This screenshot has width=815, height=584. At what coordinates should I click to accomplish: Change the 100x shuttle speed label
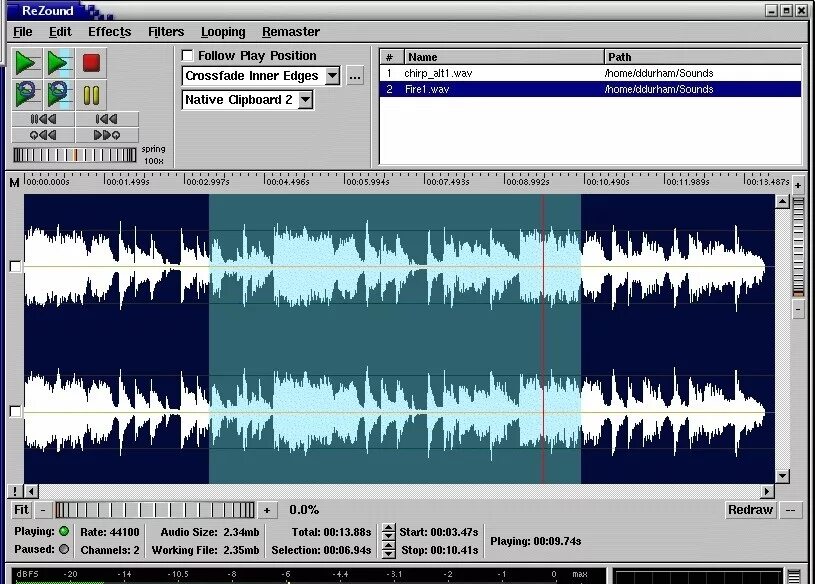coord(153,161)
